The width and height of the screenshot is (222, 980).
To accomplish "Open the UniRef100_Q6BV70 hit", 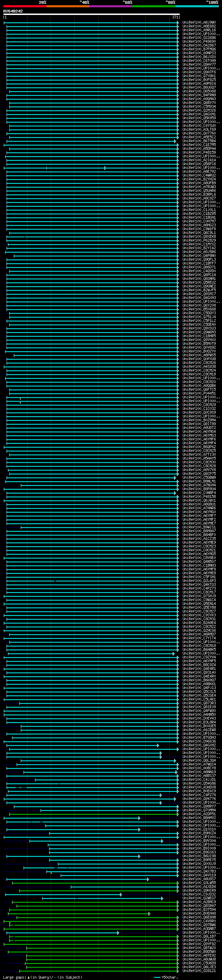I will click(199, 103).
